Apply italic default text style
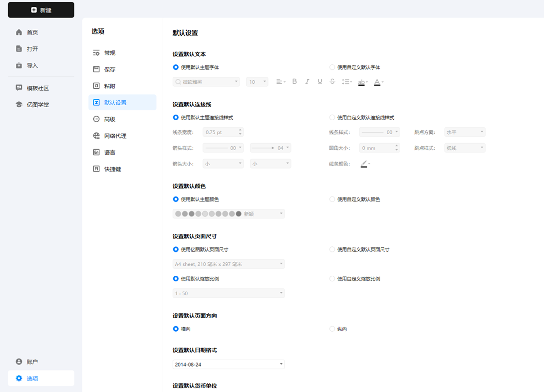 pyautogui.click(x=306, y=81)
